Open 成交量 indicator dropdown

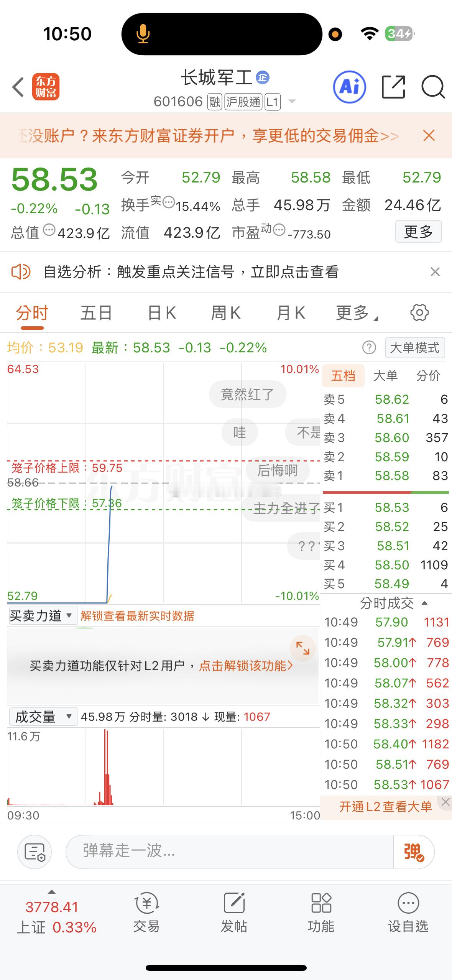tap(43, 717)
